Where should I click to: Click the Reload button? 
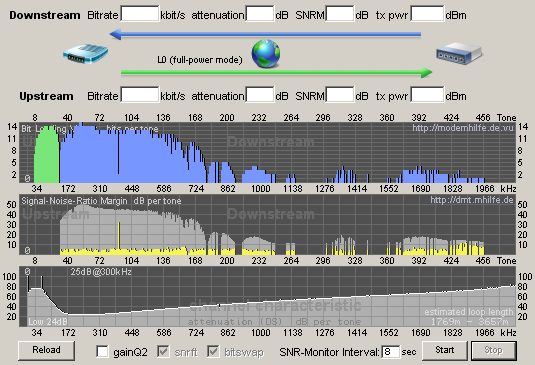(x=46, y=350)
